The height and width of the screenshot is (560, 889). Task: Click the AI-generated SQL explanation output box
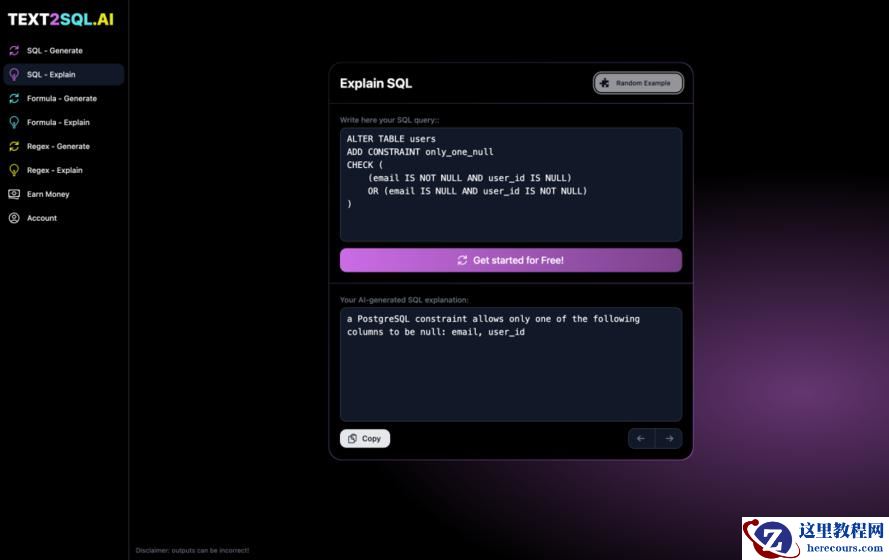point(511,364)
